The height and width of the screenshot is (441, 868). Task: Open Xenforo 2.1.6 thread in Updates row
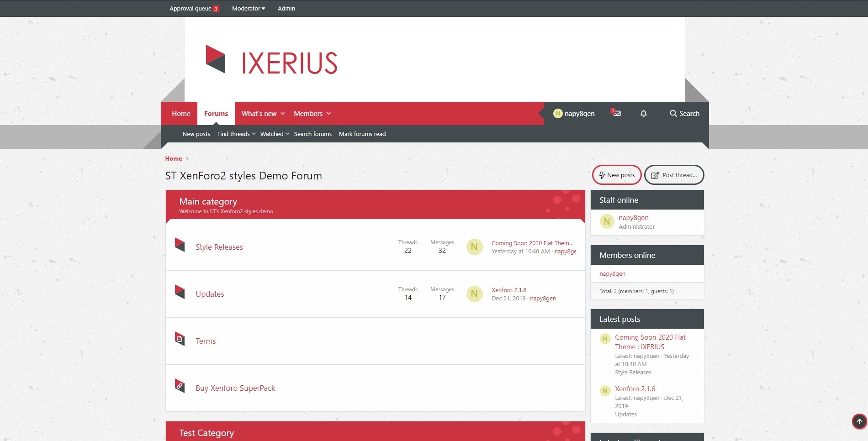(509, 290)
